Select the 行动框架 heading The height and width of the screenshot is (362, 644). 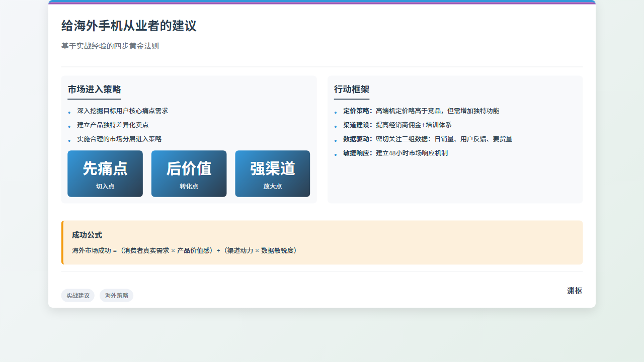tap(352, 89)
